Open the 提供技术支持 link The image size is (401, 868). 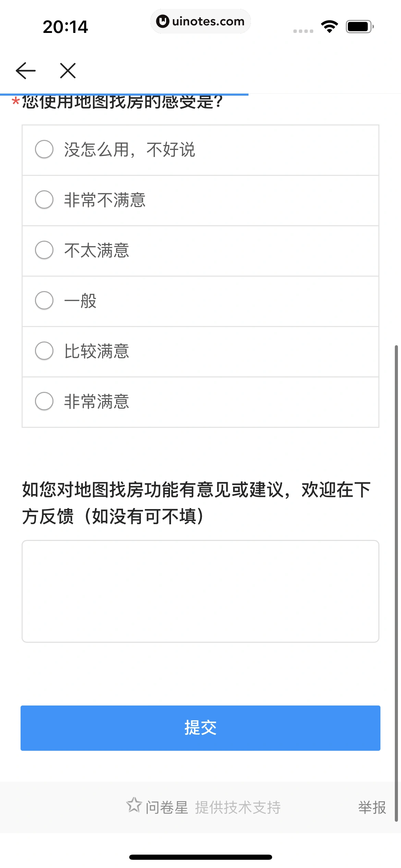click(x=238, y=807)
